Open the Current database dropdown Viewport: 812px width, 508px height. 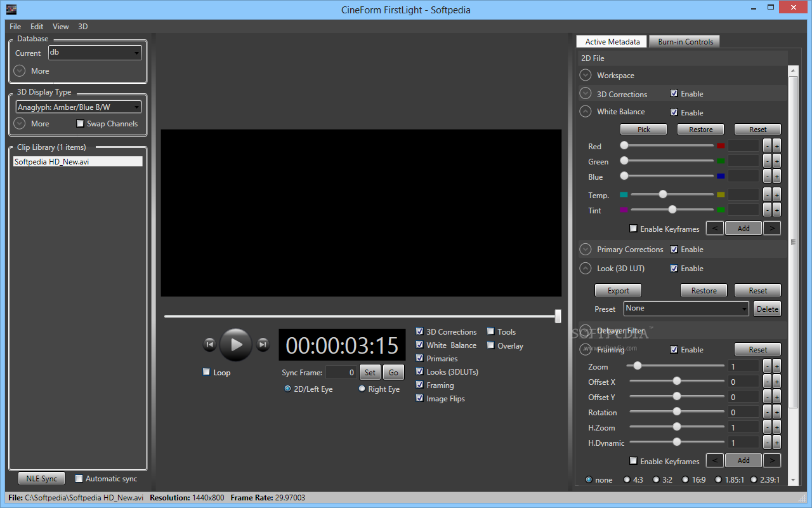(95, 53)
